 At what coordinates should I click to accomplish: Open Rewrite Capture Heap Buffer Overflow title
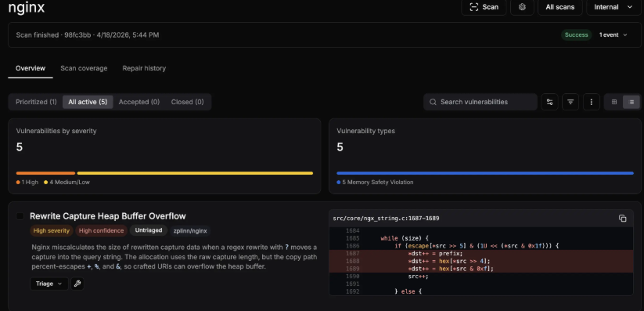coord(108,216)
